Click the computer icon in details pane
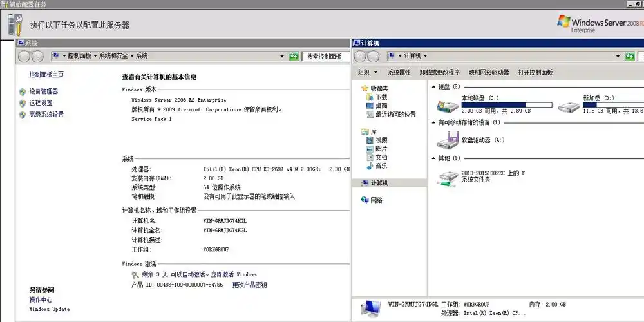Screen dimensions: 644x322 (370, 310)
